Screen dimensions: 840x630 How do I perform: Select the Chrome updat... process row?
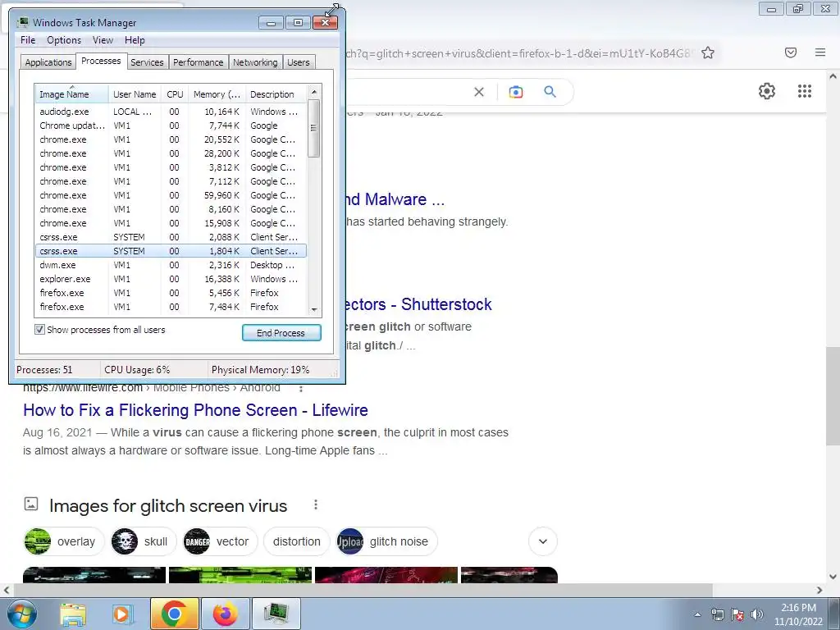[x=171, y=126]
